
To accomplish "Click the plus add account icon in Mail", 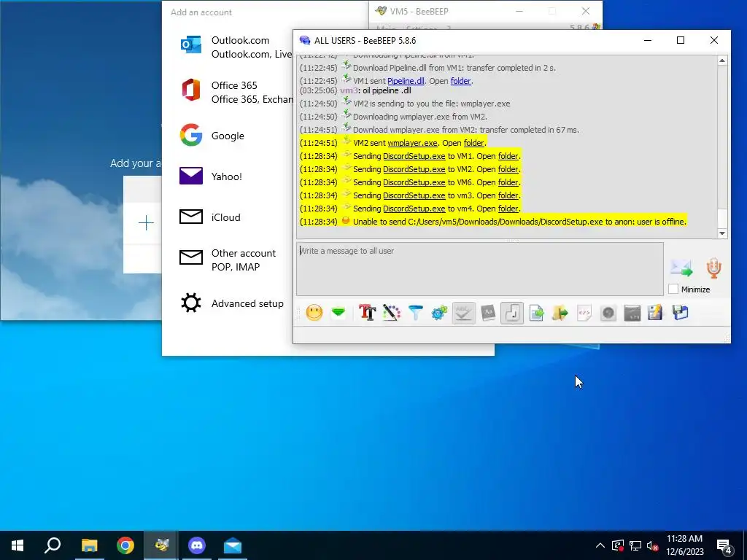I will point(146,223).
